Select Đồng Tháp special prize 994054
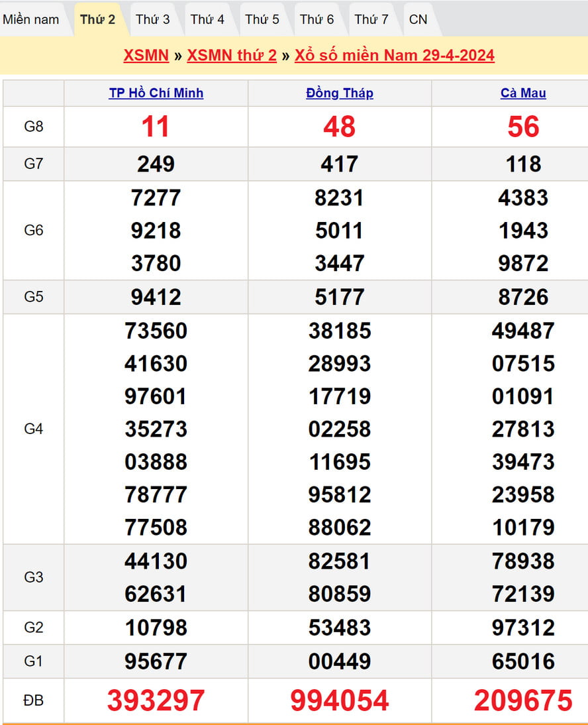 click(340, 700)
